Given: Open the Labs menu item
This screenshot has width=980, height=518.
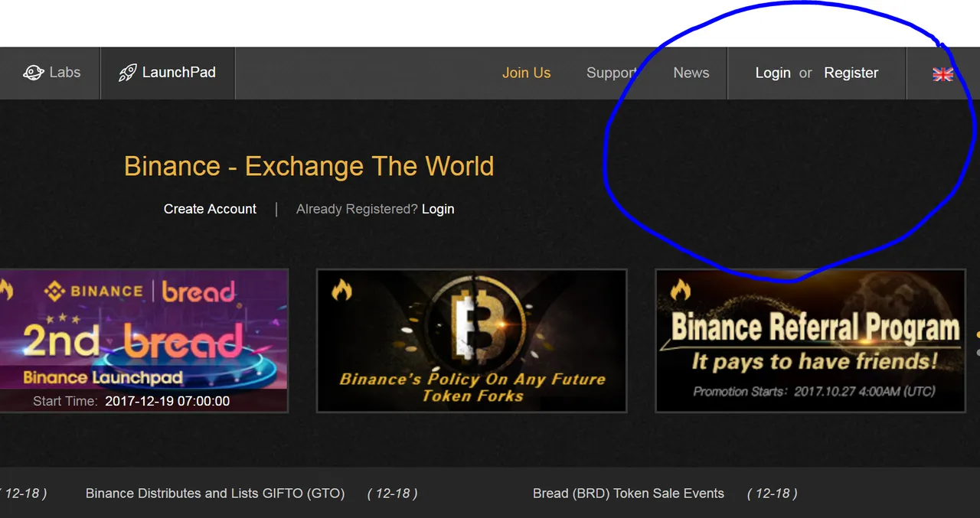Looking at the screenshot, I should click(51, 73).
